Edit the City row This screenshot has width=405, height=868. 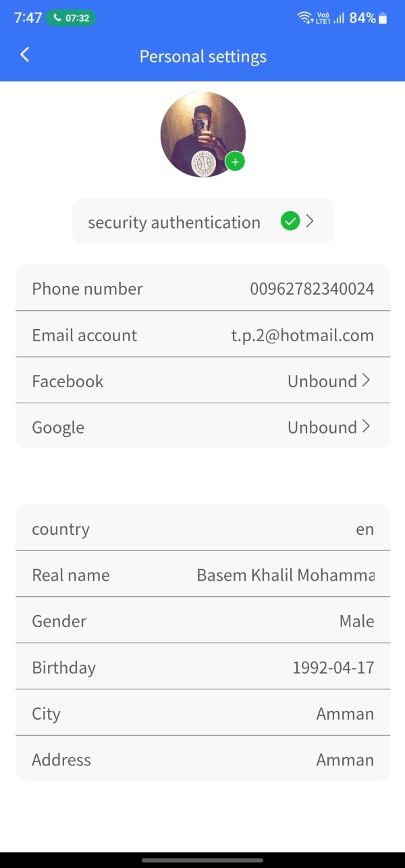coord(202,713)
